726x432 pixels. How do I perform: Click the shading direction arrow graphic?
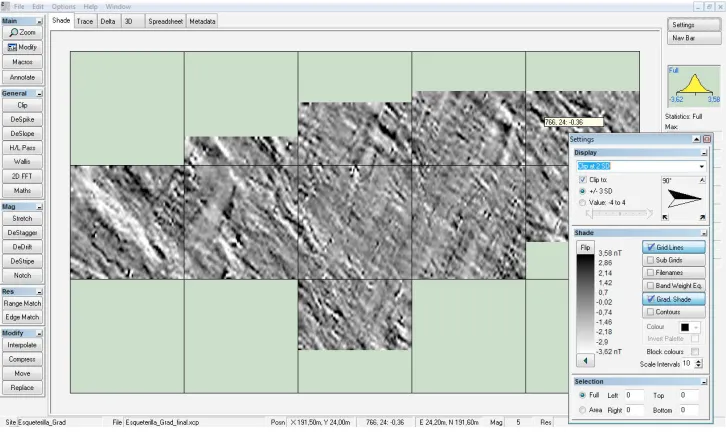tap(684, 199)
